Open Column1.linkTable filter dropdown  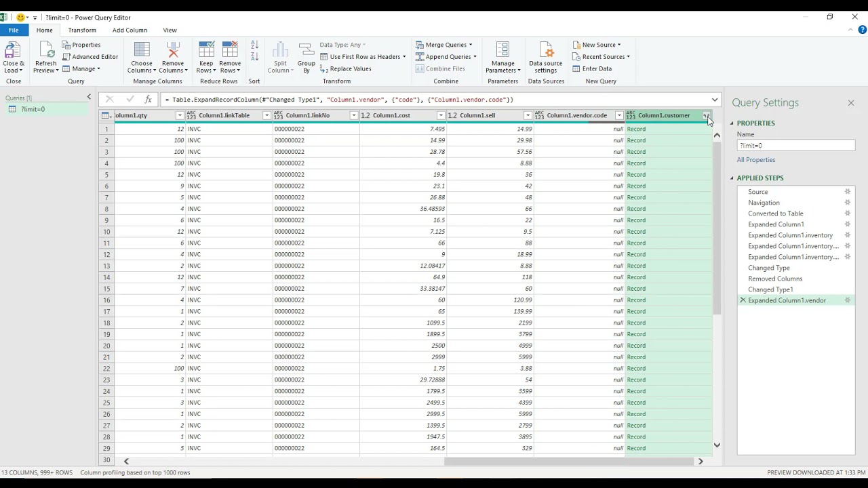click(x=267, y=116)
